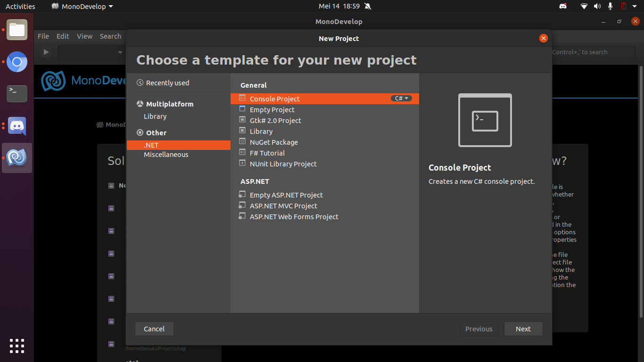Open the C# language dropdown
The image size is (644, 362).
[x=401, y=99]
